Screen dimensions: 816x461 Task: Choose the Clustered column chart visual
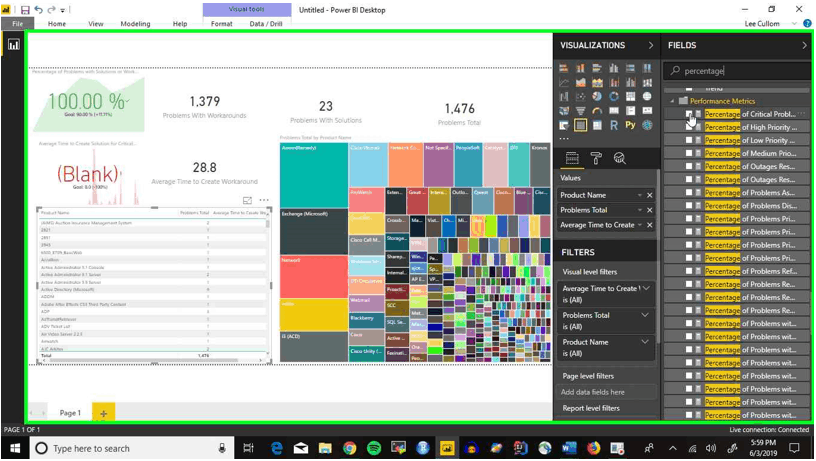(x=614, y=68)
